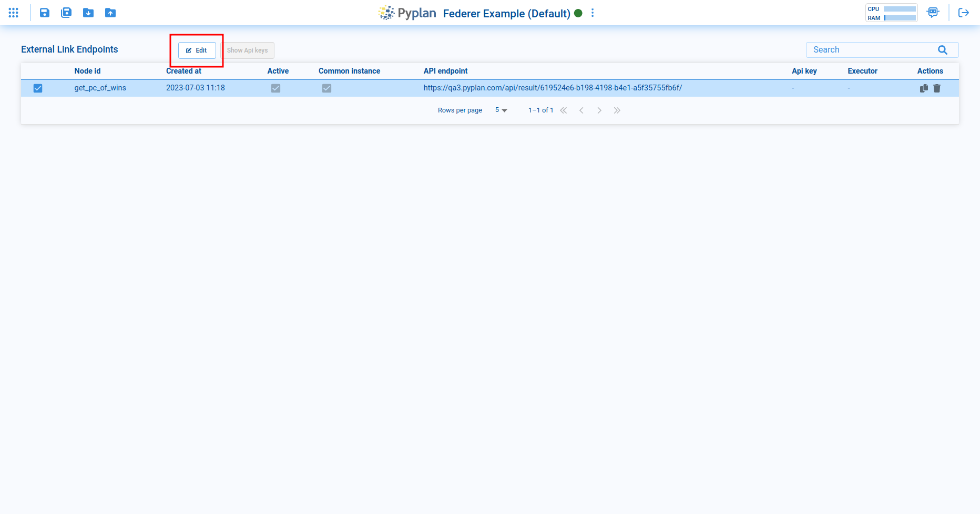The width and height of the screenshot is (980, 514).
Task: Toggle the Active checkbox for get_pc_of_wins
Action: click(x=275, y=88)
